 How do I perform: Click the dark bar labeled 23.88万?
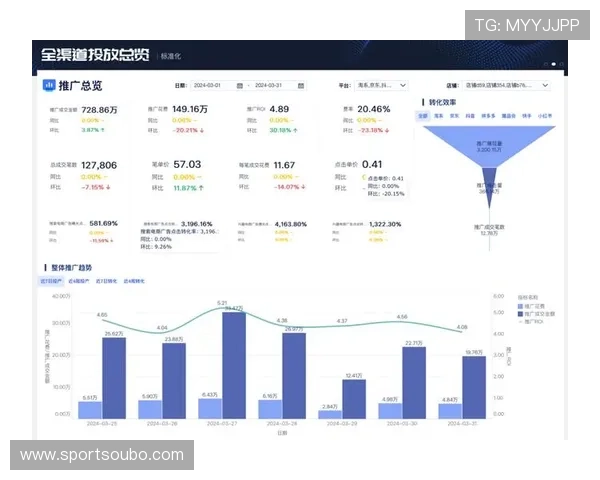point(174,381)
